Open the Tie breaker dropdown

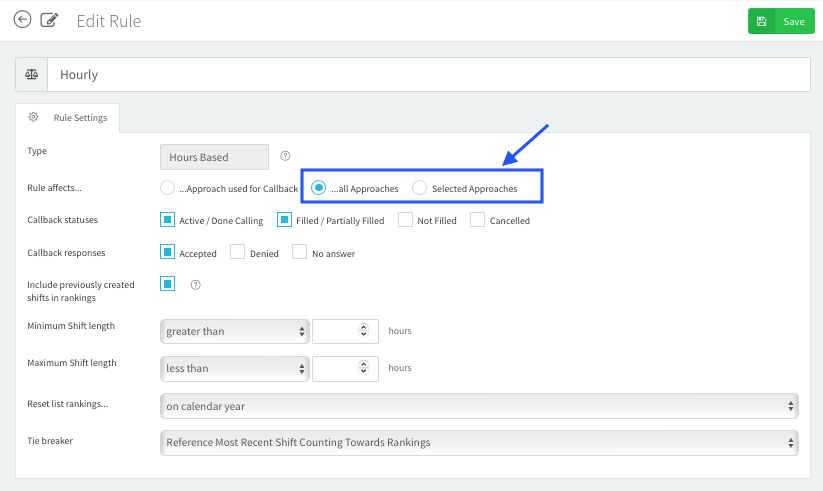tap(479, 443)
